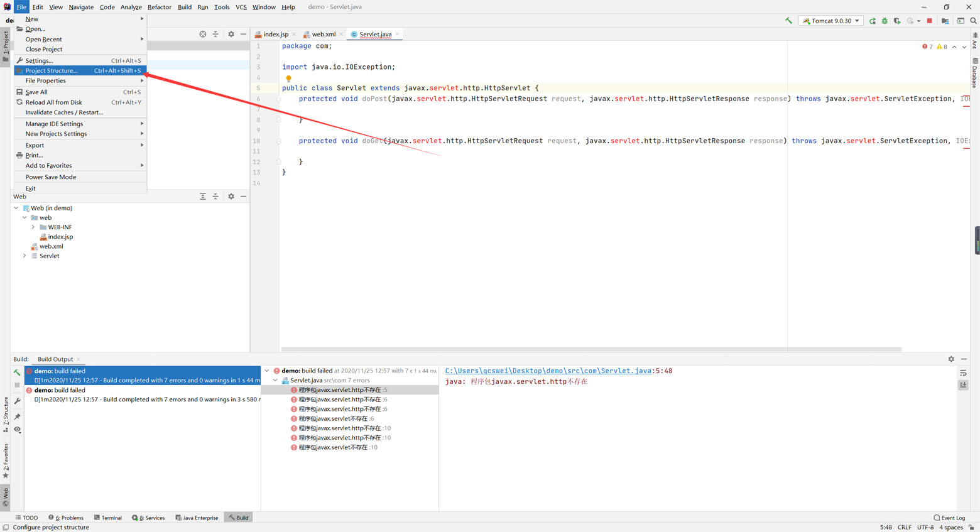Open the Servlet.java file path link

click(x=548, y=371)
